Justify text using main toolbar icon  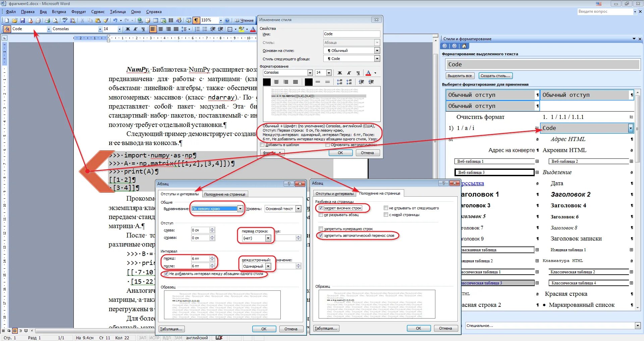point(176,29)
